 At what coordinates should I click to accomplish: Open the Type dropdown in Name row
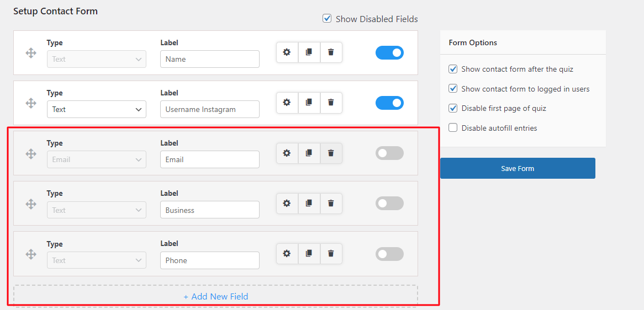coord(97,59)
